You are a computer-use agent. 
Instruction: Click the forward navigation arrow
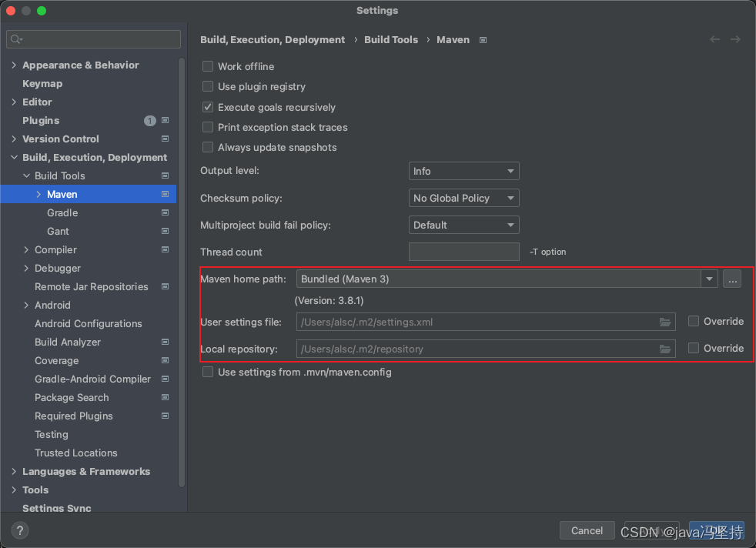735,39
